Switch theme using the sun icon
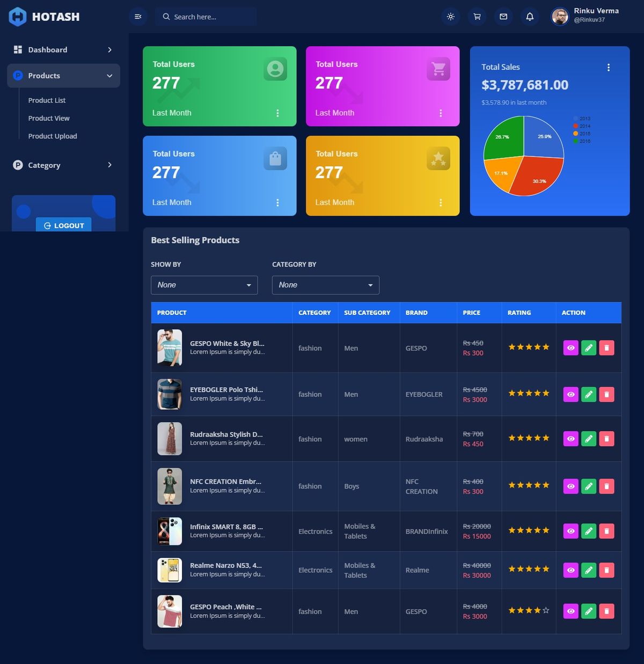 (451, 17)
